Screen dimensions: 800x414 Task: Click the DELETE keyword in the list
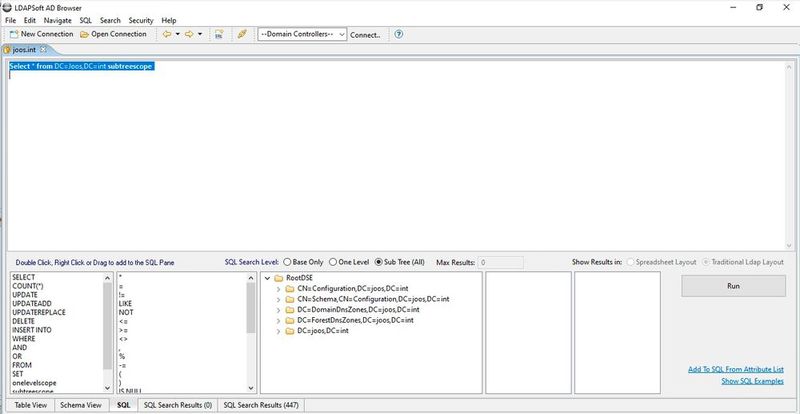23,321
